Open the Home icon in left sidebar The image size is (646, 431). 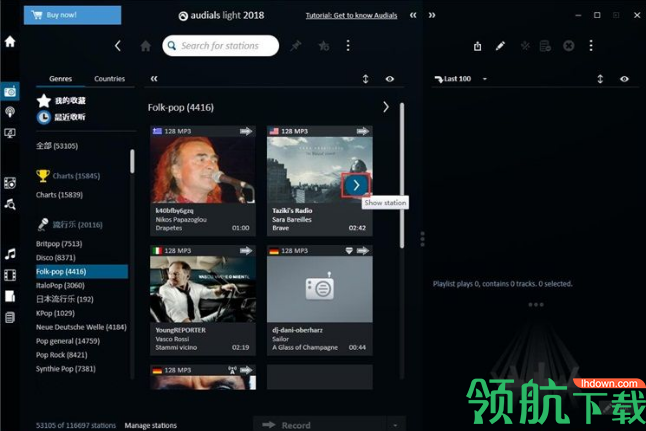pos(10,41)
